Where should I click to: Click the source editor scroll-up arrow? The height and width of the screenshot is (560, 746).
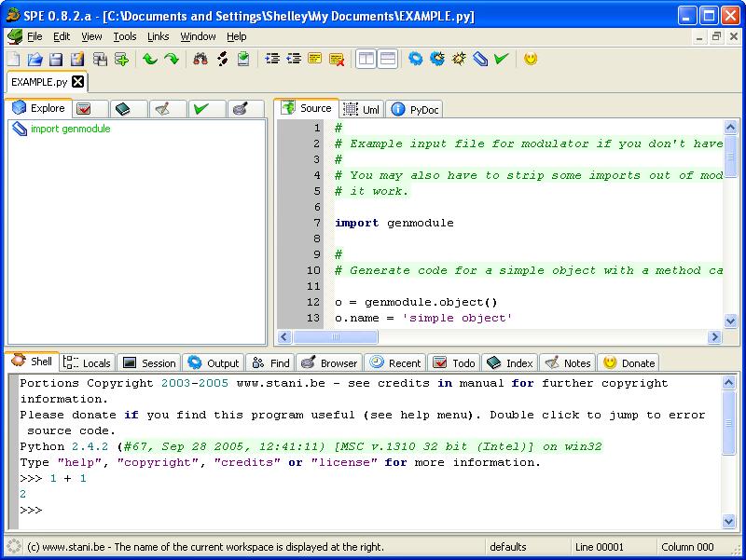[731, 127]
